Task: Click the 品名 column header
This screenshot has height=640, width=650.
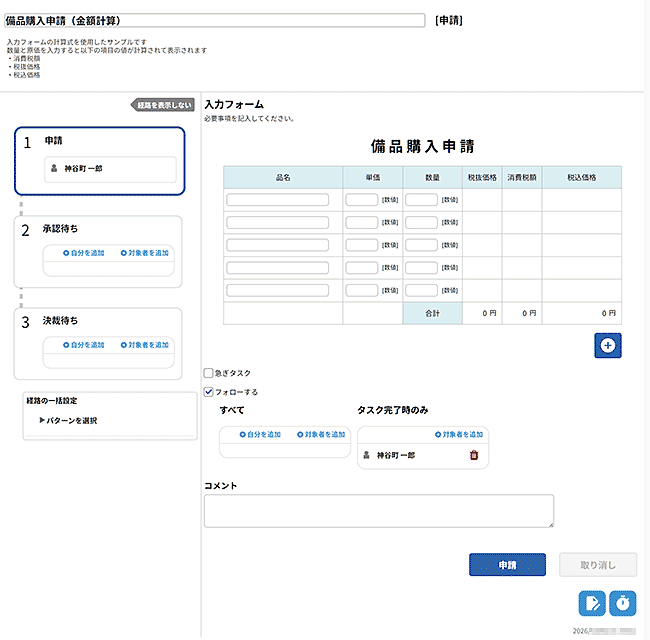Action: [283, 177]
